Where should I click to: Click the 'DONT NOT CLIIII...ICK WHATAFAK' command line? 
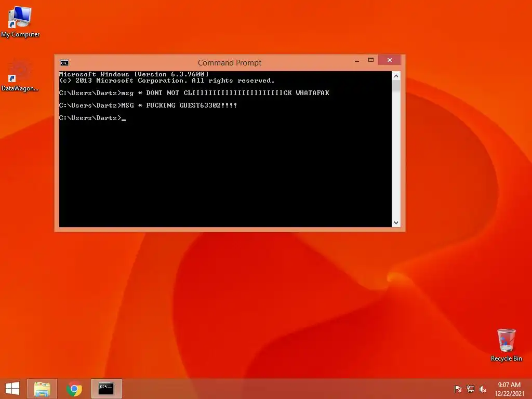coord(194,92)
